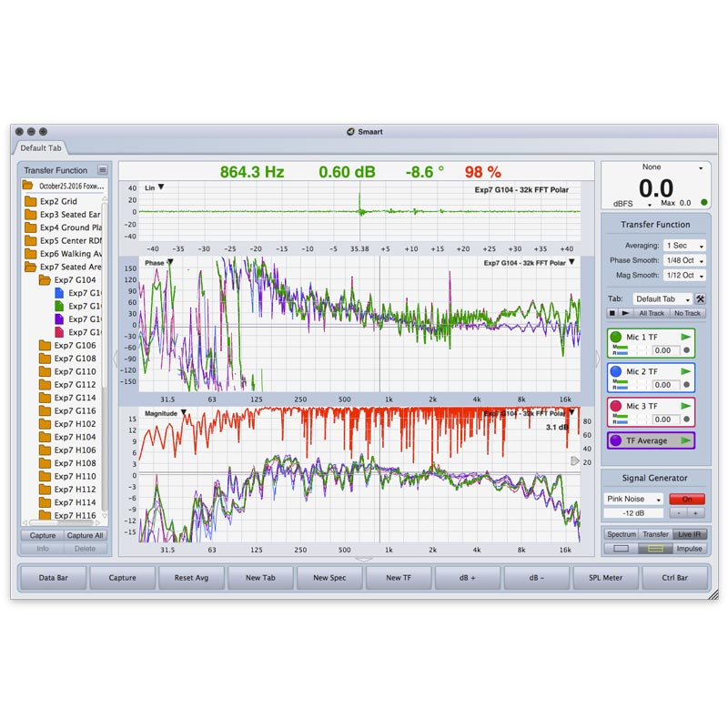Image resolution: width=728 pixels, height=728 pixels.
Task: Collapse the data bar with left edge arrow
Action: (x=116, y=358)
